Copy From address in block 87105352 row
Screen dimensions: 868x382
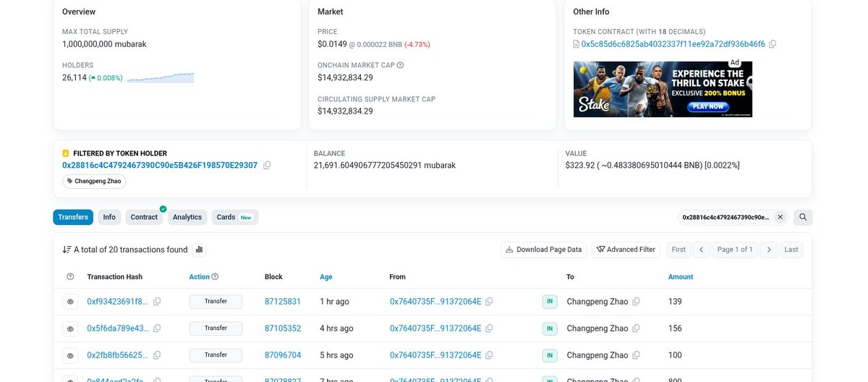point(489,328)
